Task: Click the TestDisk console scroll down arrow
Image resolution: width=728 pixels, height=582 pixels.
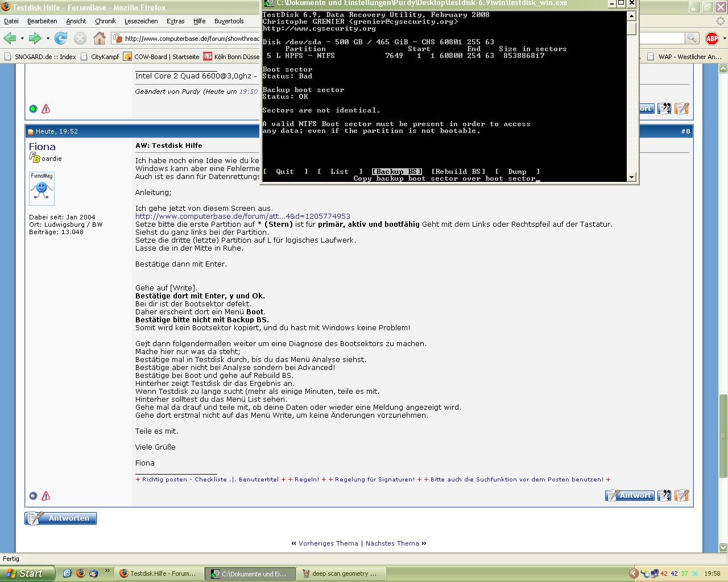Action: 631,177
